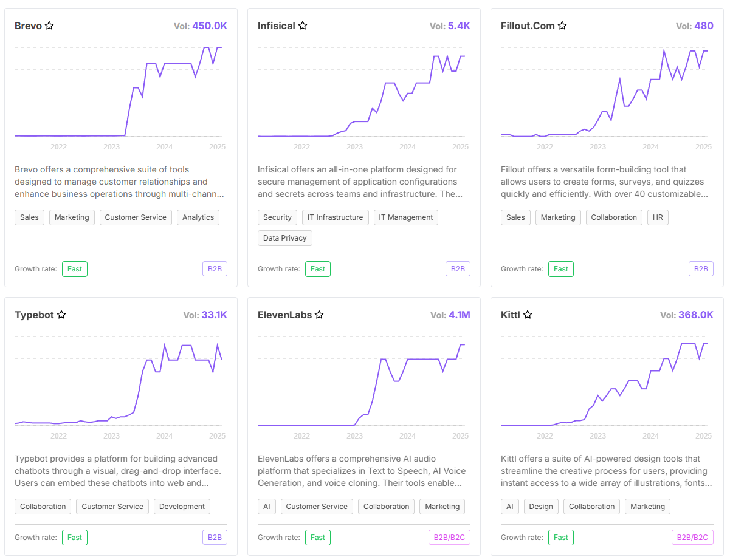Star the Typebot trend card
This screenshot has width=730, height=560.
tap(61, 315)
